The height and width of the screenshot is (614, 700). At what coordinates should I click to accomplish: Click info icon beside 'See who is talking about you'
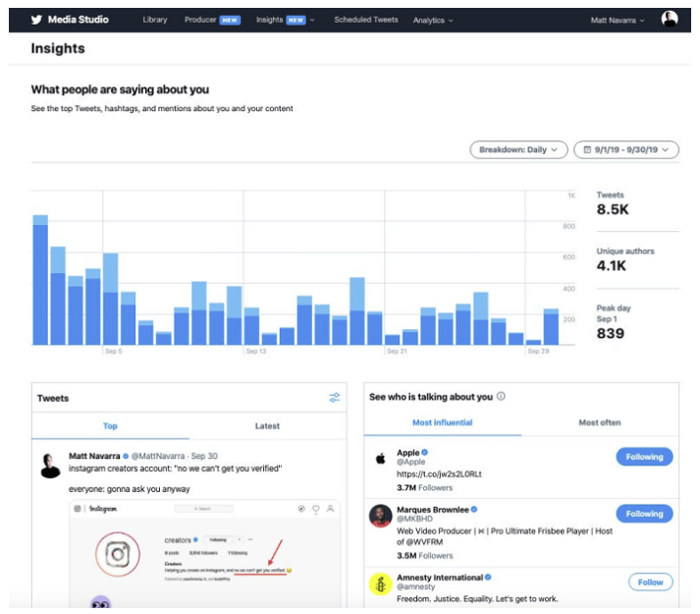(x=501, y=396)
